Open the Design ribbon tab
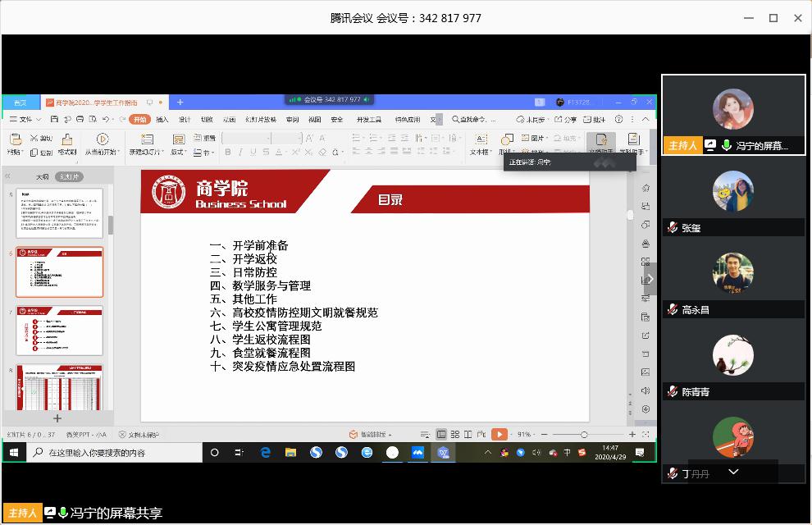 [185, 120]
